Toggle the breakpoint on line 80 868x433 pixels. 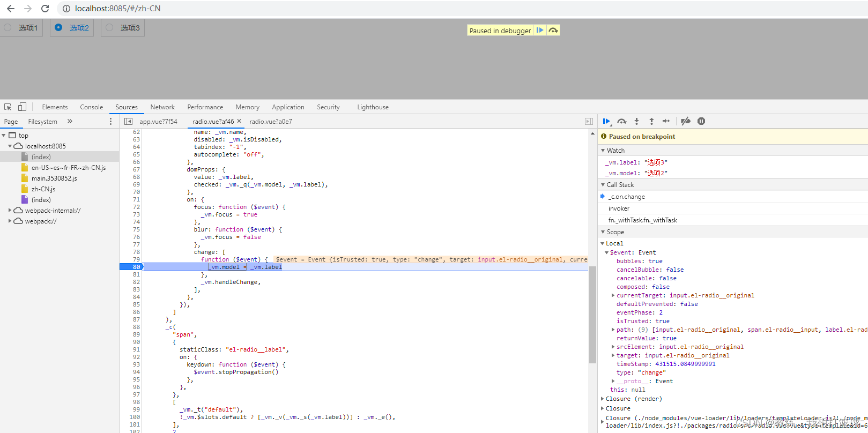[131, 267]
